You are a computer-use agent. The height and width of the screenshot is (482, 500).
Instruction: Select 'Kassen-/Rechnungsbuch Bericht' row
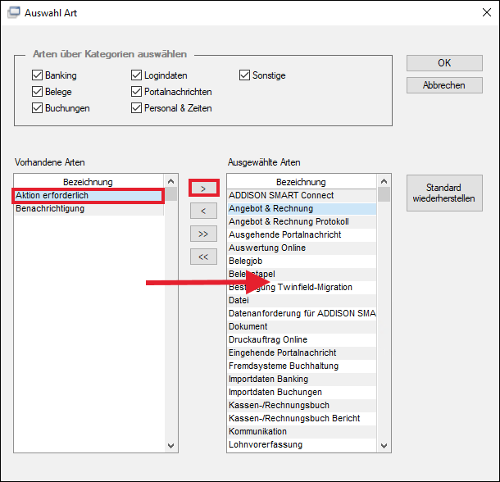click(302, 418)
